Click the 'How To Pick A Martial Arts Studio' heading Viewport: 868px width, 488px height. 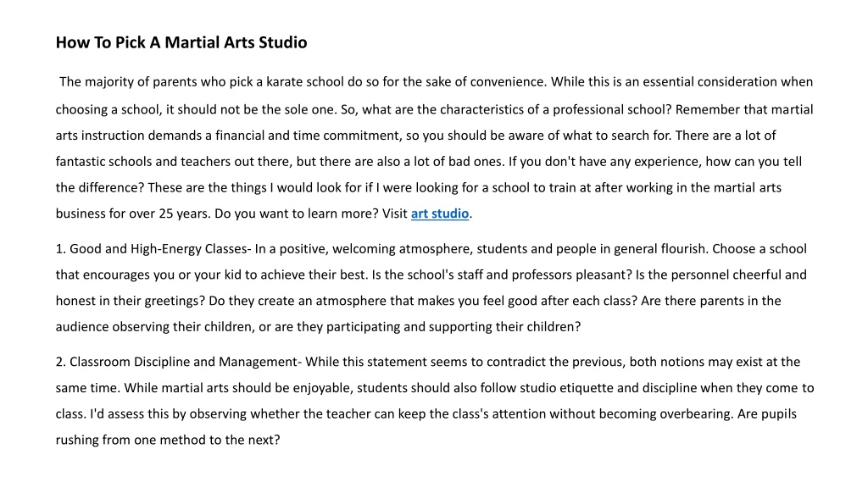(x=181, y=42)
